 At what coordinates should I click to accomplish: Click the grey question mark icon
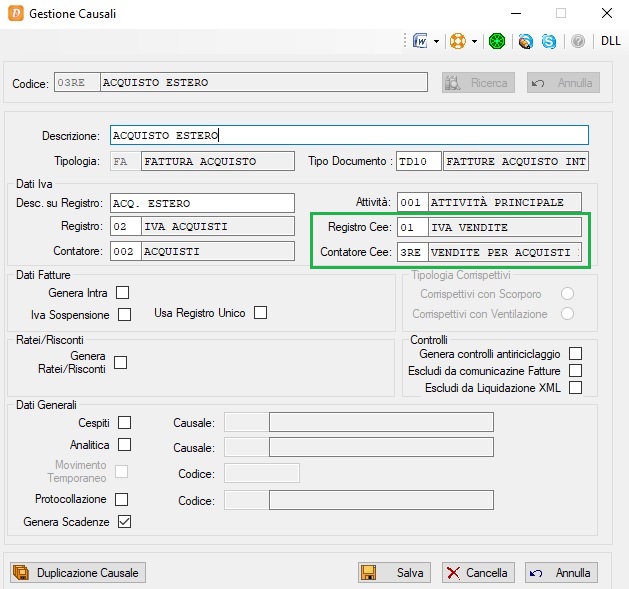click(578, 41)
